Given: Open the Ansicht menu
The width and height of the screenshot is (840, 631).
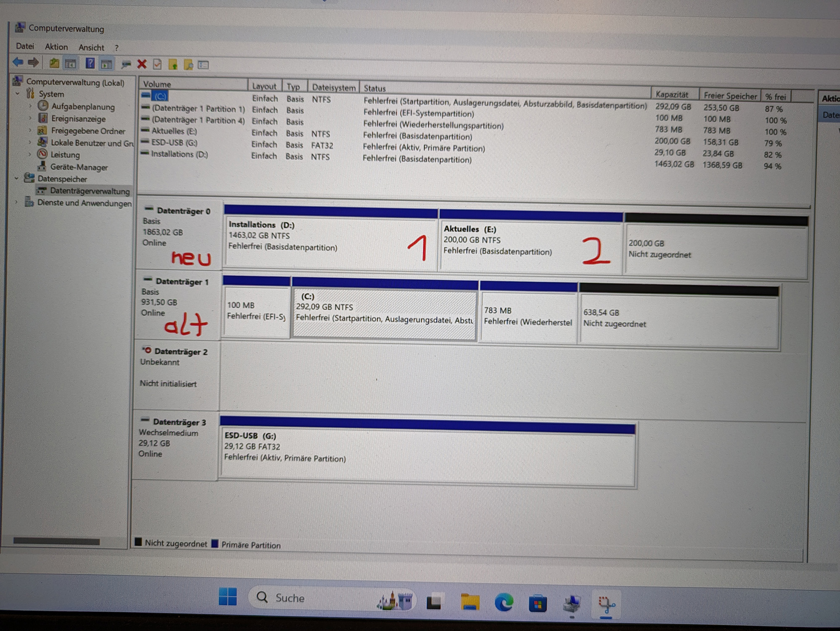Looking at the screenshot, I should pos(91,47).
